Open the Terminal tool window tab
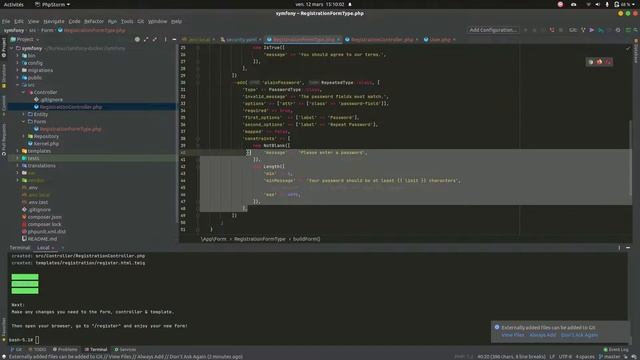The height and width of the screenshot is (360, 640). pyautogui.click(x=96, y=349)
